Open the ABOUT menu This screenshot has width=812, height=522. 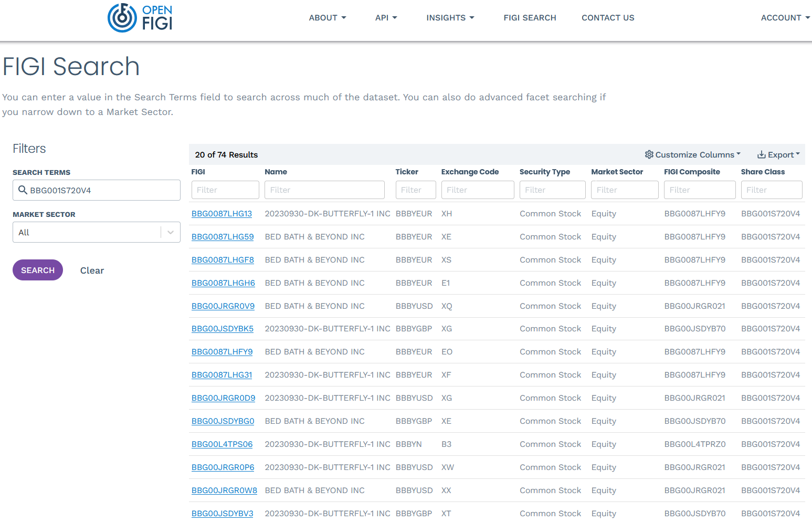click(x=328, y=18)
